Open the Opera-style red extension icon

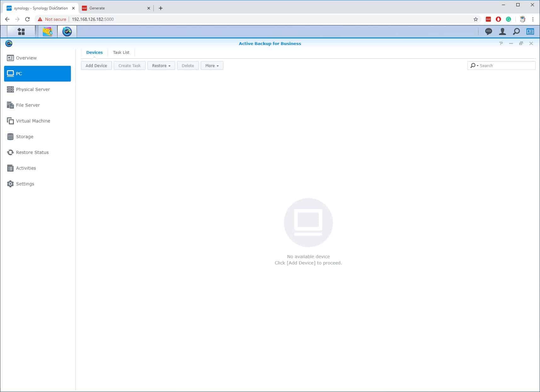498,19
